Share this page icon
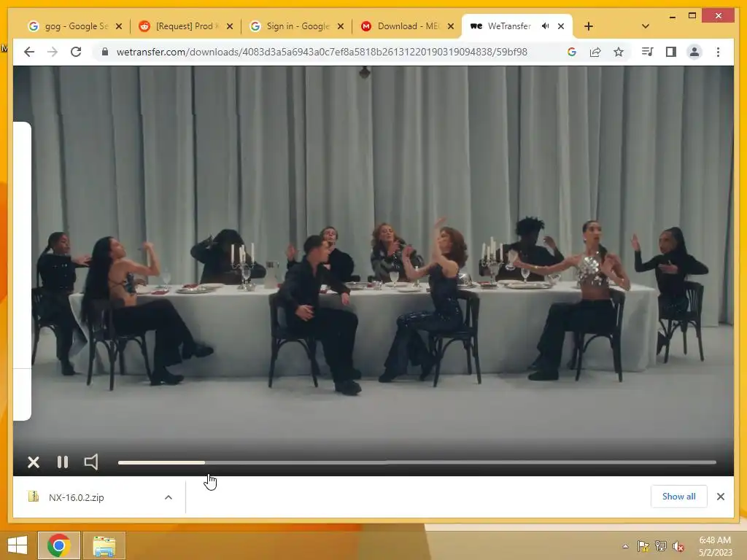This screenshot has width=747, height=560. pos(595,52)
